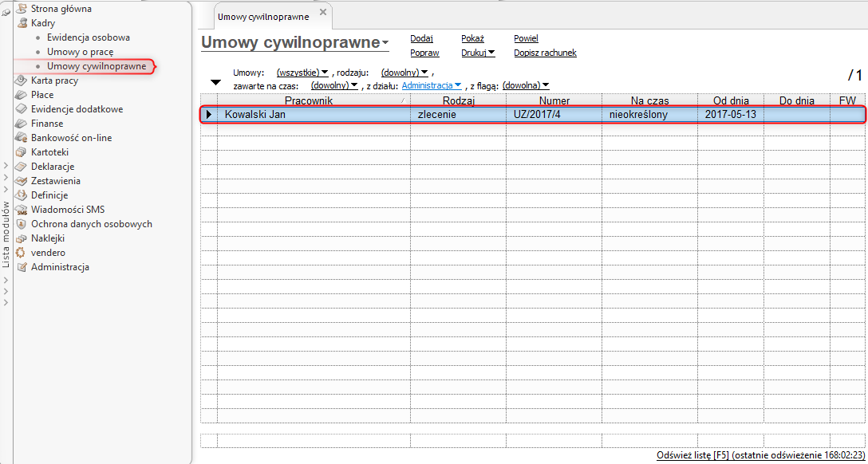This screenshot has width=868, height=464.
Task: Click the Kadry module icon
Action: point(22,23)
